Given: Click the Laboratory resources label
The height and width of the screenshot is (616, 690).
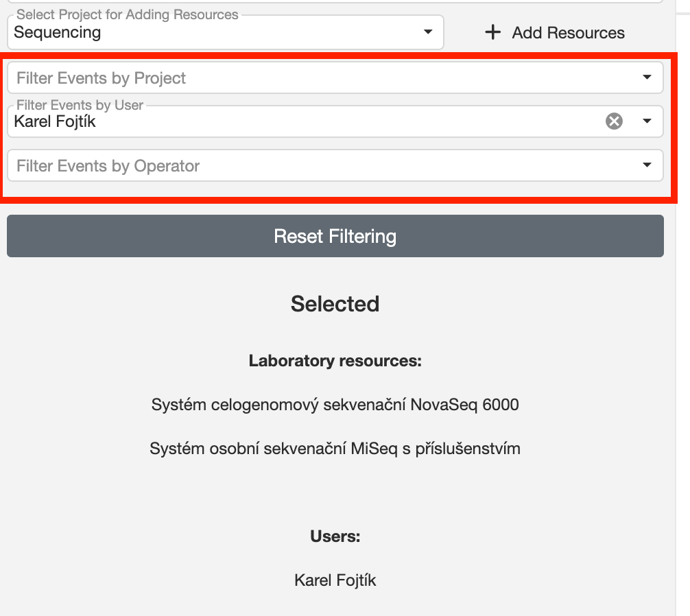Looking at the screenshot, I should (335, 361).
